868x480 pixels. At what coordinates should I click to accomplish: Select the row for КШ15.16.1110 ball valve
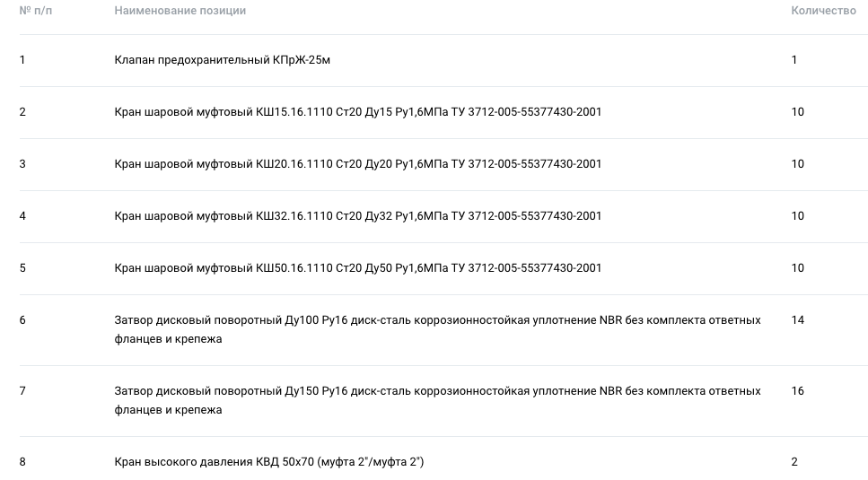point(443,112)
